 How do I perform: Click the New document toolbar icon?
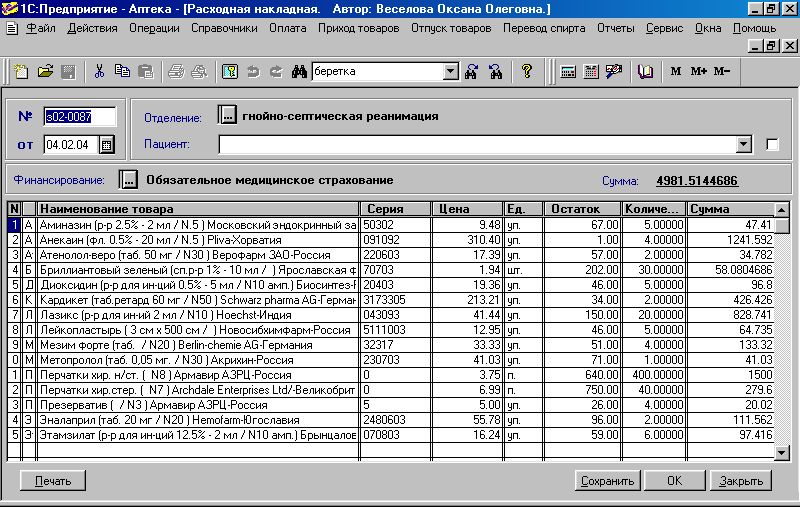click(x=21, y=71)
